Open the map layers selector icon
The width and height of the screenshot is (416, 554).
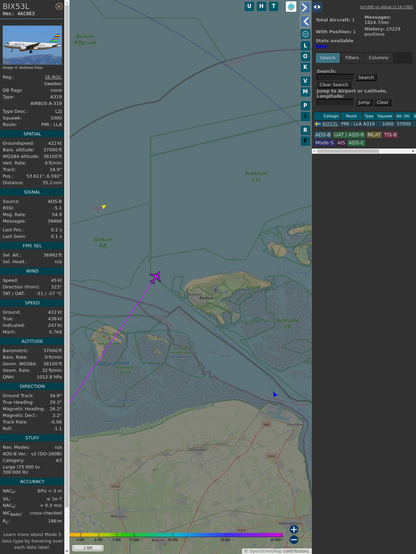291,6
